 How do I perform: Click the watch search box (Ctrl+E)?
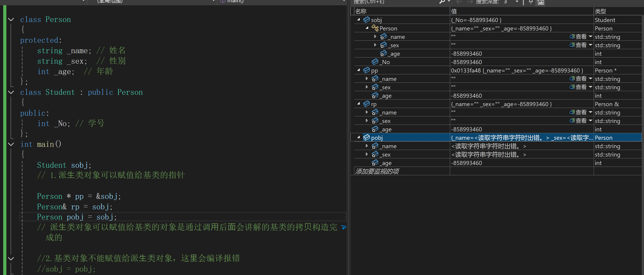[x=395, y=2]
